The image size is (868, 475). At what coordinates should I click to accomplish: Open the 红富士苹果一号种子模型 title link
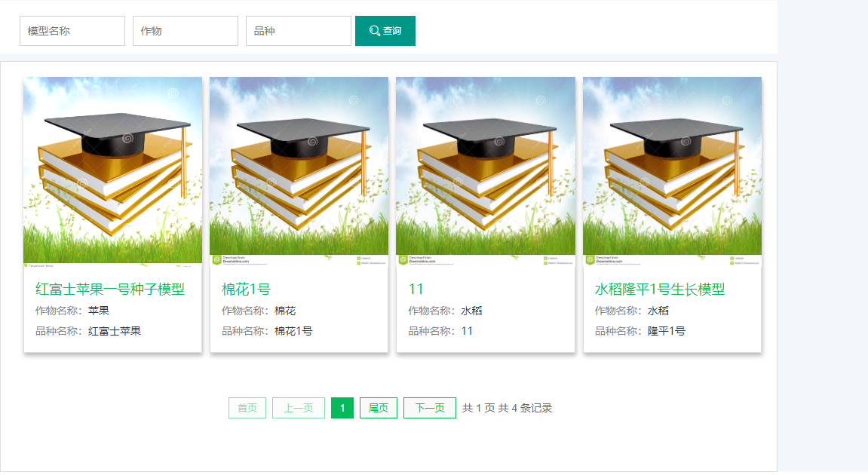click(110, 290)
